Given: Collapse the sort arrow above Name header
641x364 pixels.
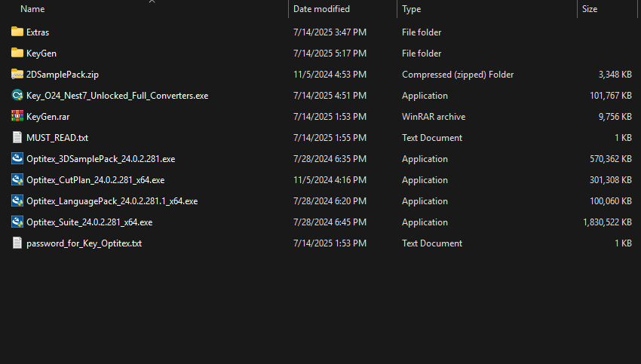Looking at the screenshot, I should pyautogui.click(x=152, y=2).
